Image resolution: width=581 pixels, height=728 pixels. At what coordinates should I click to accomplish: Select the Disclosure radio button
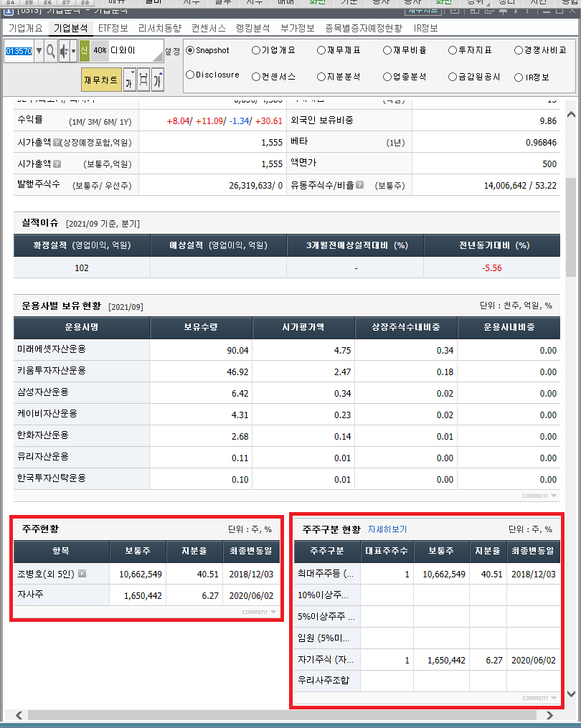pyautogui.click(x=190, y=75)
